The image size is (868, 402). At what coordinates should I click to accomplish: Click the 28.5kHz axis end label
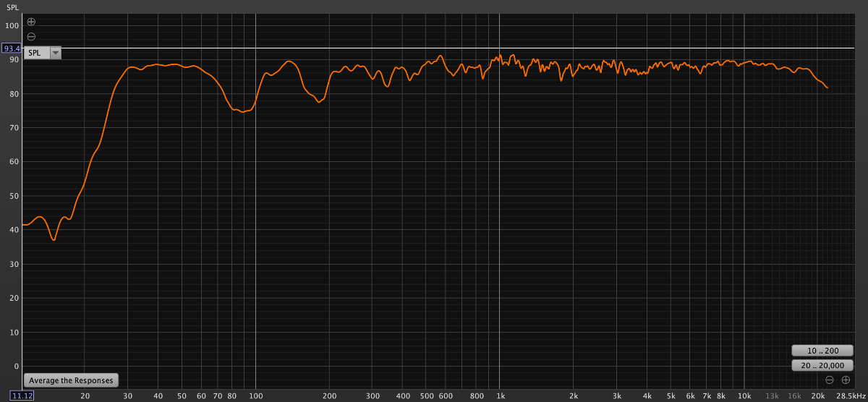pos(851,396)
